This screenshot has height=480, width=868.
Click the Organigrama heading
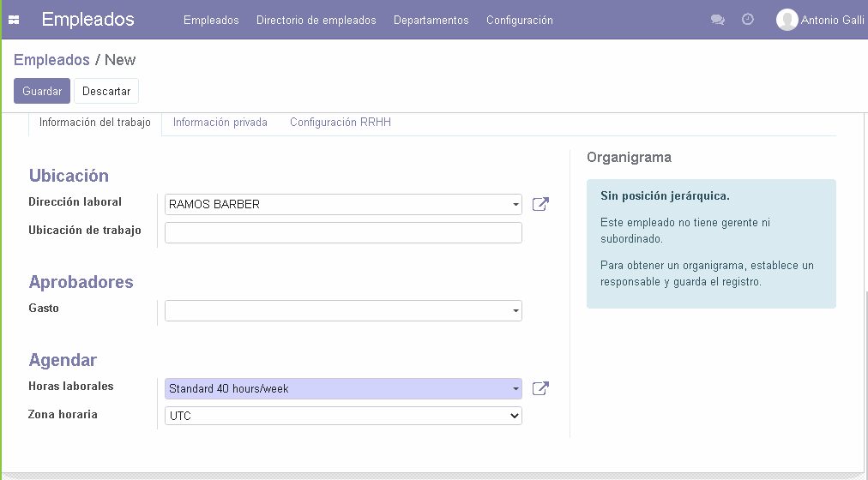coord(629,157)
